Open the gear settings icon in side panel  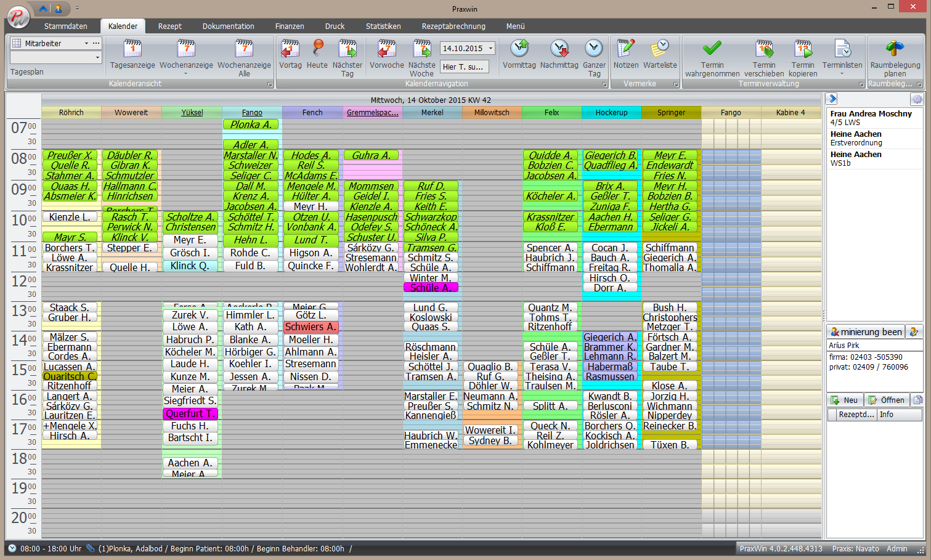(x=917, y=99)
